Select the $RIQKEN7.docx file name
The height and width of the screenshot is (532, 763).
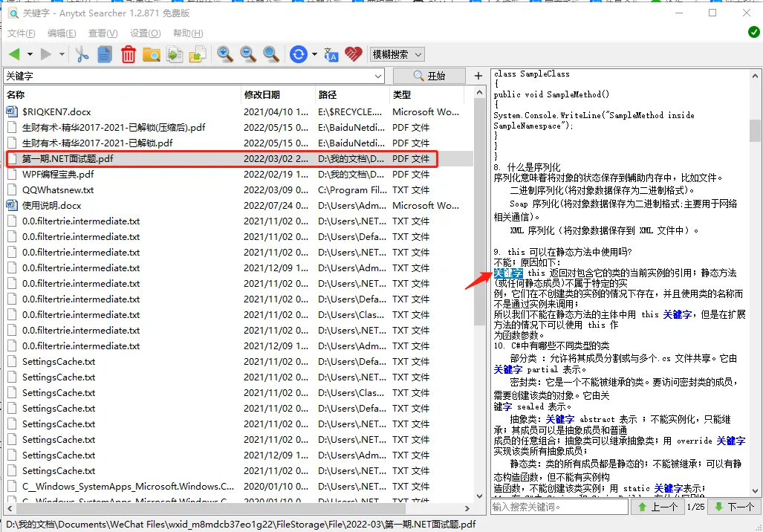pyautogui.click(x=56, y=112)
